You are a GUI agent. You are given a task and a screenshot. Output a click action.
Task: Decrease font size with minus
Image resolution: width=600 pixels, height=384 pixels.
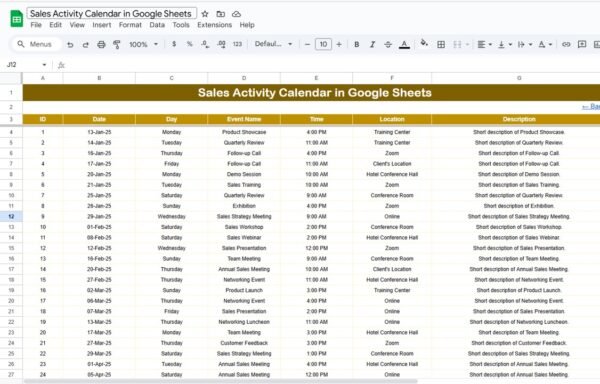[x=307, y=44]
